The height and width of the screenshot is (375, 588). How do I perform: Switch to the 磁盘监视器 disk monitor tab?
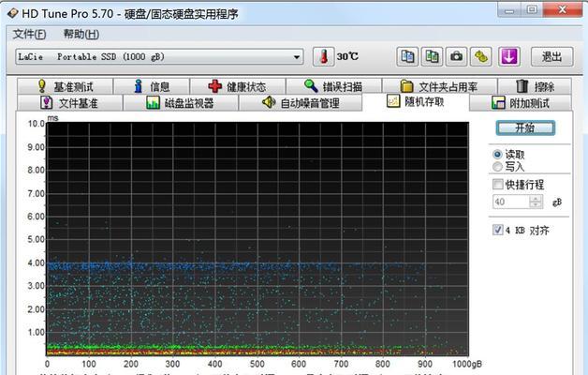181,103
